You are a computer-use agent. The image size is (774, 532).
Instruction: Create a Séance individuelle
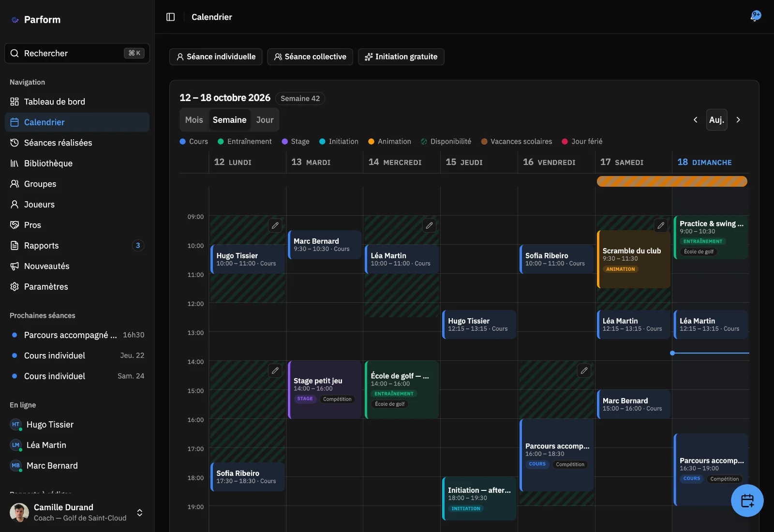(216, 57)
